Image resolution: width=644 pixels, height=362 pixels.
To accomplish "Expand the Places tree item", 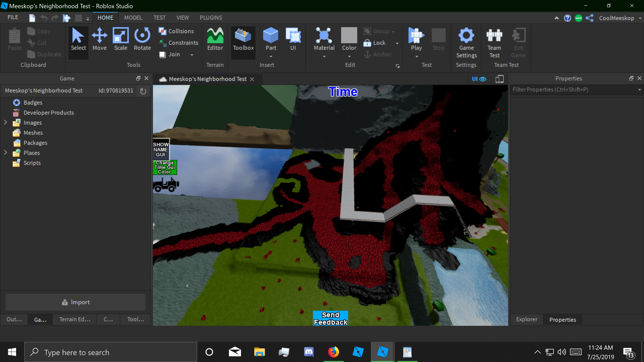I will (6, 153).
